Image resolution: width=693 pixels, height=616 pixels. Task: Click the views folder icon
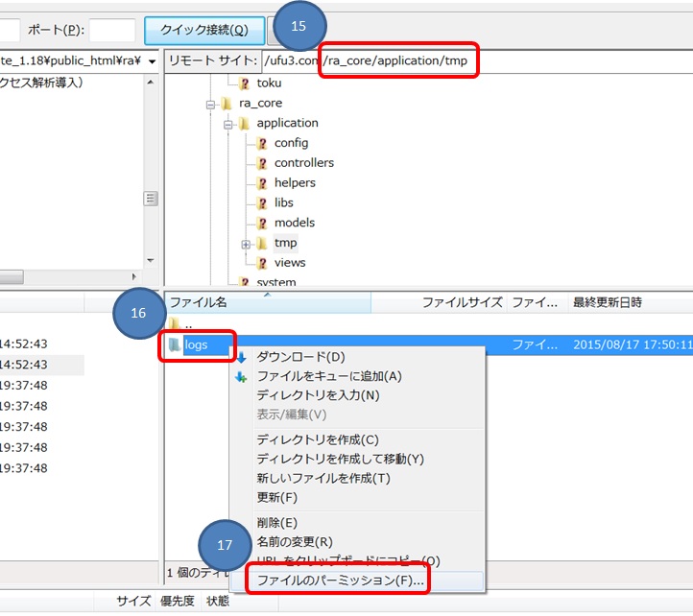point(261,263)
